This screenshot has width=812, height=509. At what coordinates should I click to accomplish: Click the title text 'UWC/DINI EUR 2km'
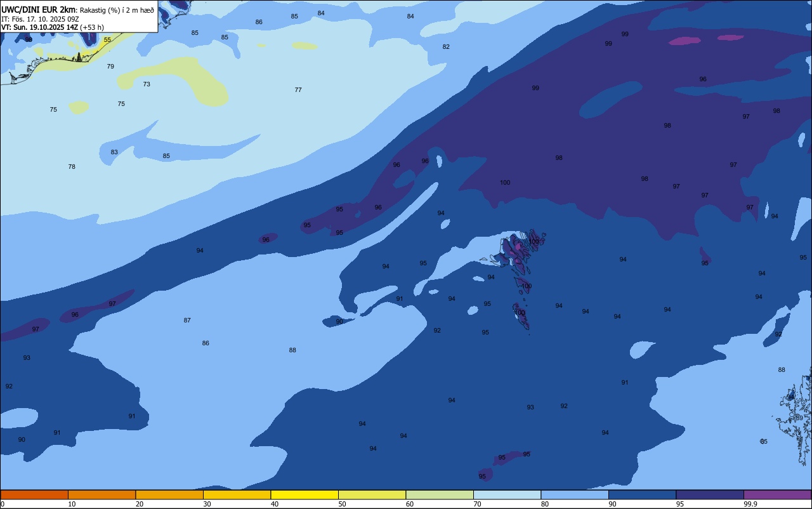(x=38, y=10)
